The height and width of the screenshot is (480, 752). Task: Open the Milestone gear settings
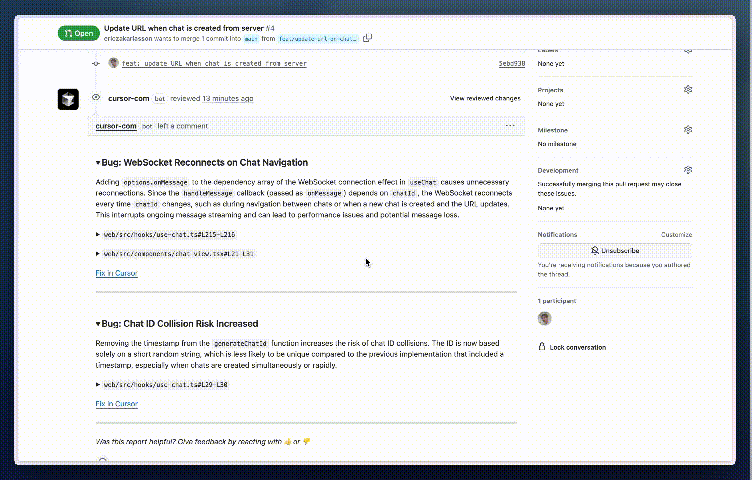coord(688,130)
